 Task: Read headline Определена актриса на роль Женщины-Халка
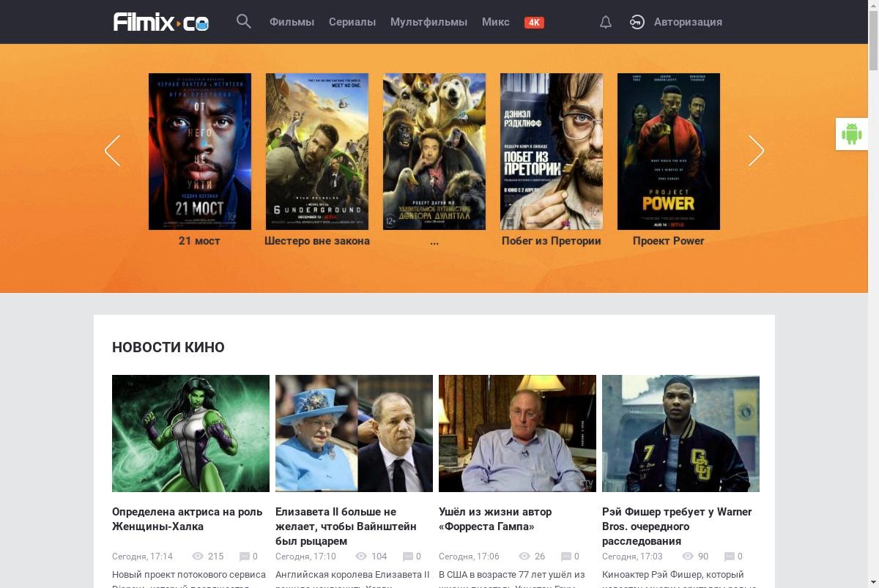187,519
